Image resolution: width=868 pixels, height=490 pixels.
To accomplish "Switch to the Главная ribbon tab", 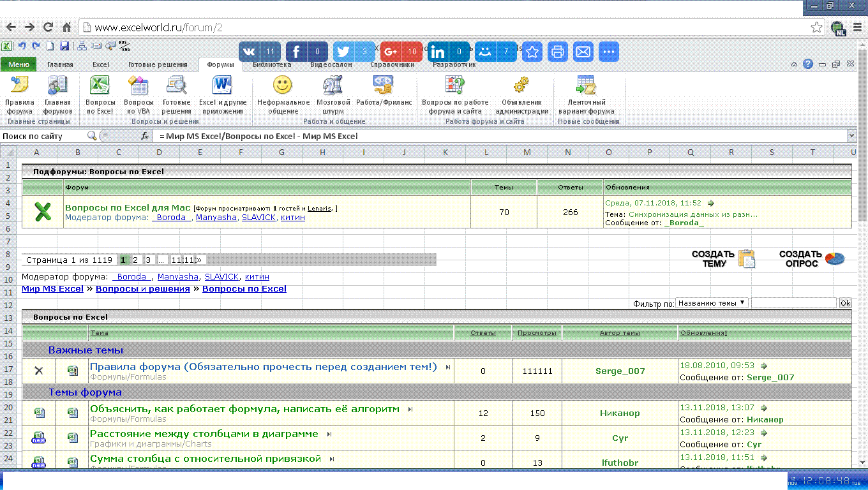I will (60, 64).
